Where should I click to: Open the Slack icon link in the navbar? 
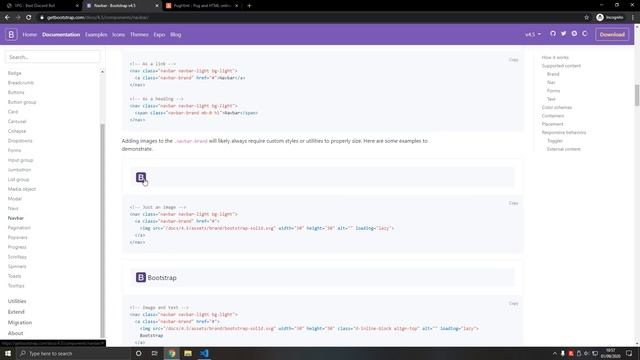point(574,34)
